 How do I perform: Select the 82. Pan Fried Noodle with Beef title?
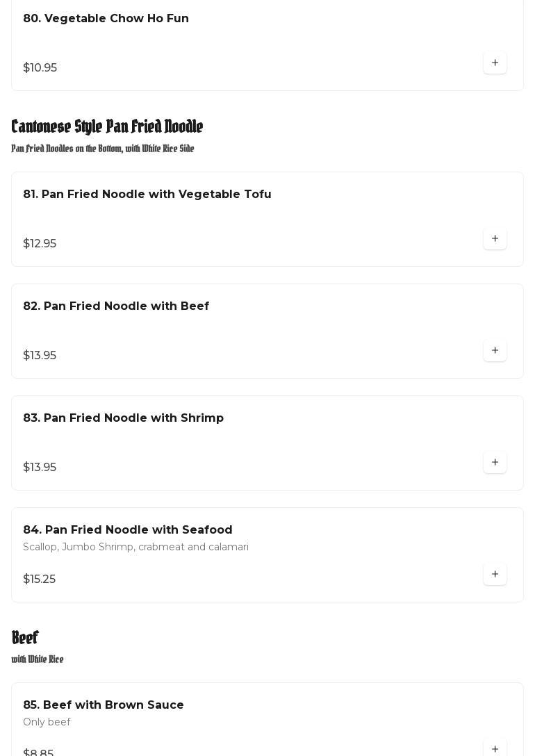[x=115, y=306]
